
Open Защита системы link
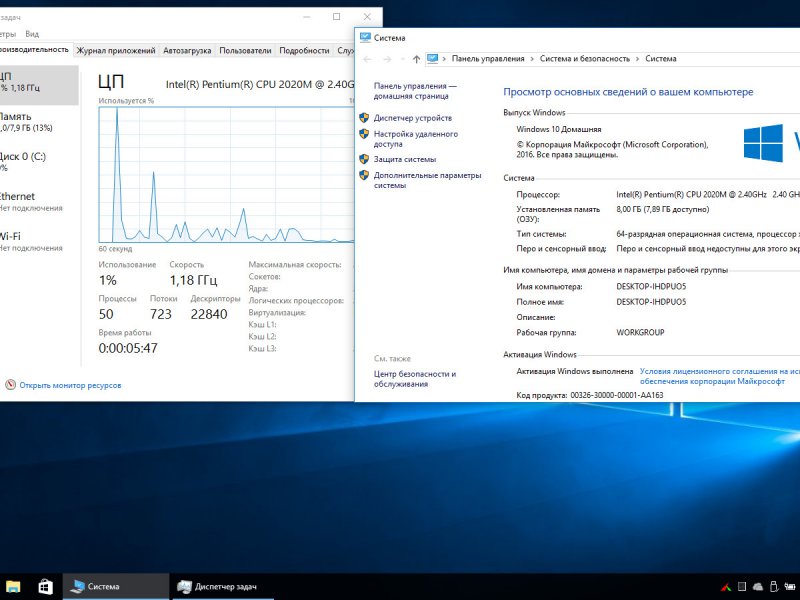(405, 159)
